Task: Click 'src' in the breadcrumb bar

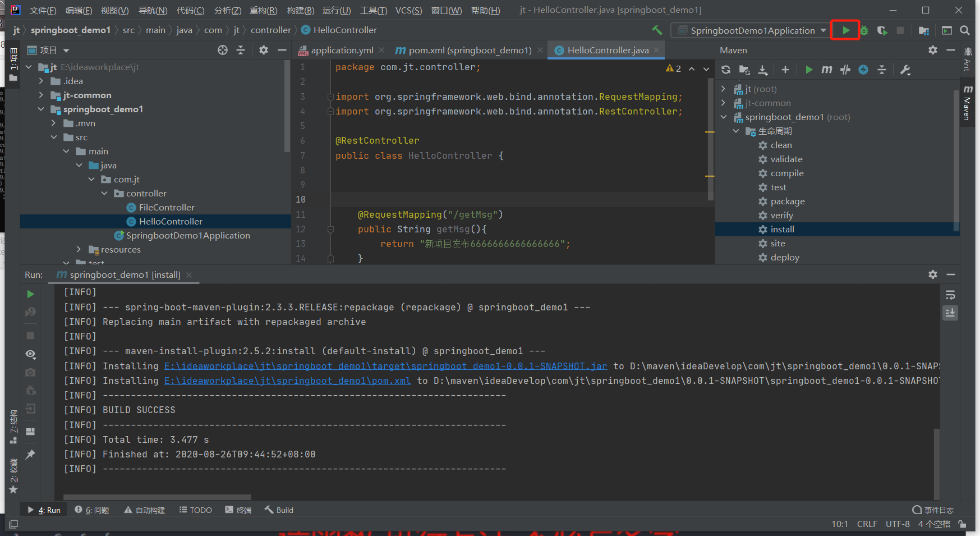Action: [128, 30]
